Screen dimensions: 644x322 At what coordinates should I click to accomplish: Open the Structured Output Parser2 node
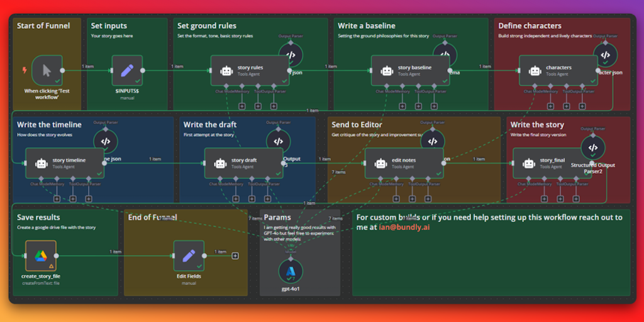593,148
